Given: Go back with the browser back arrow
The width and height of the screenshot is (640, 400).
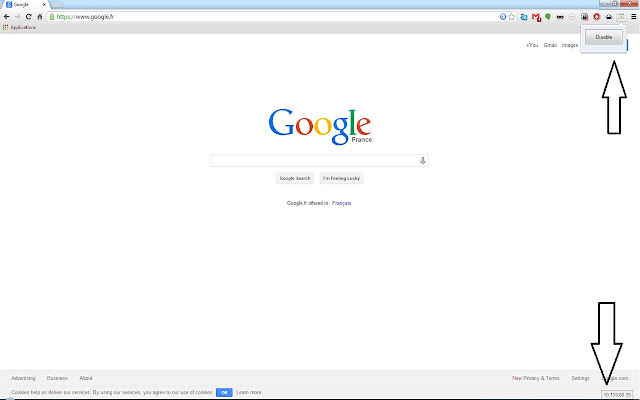Looking at the screenshot, I should pyautogui.click(x=7, y=17).
